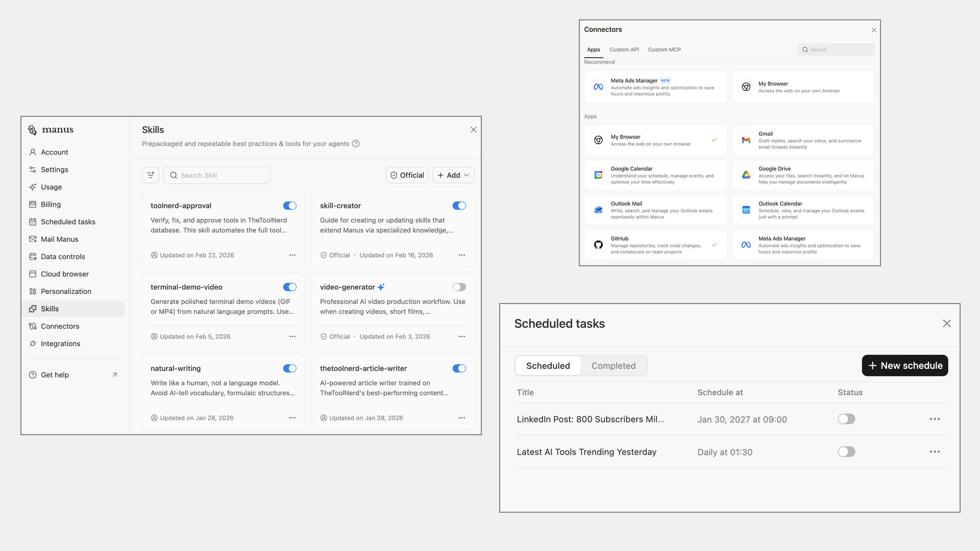Click the Gmail connector icon
980x551 pixels.
[x=746, y=140]
